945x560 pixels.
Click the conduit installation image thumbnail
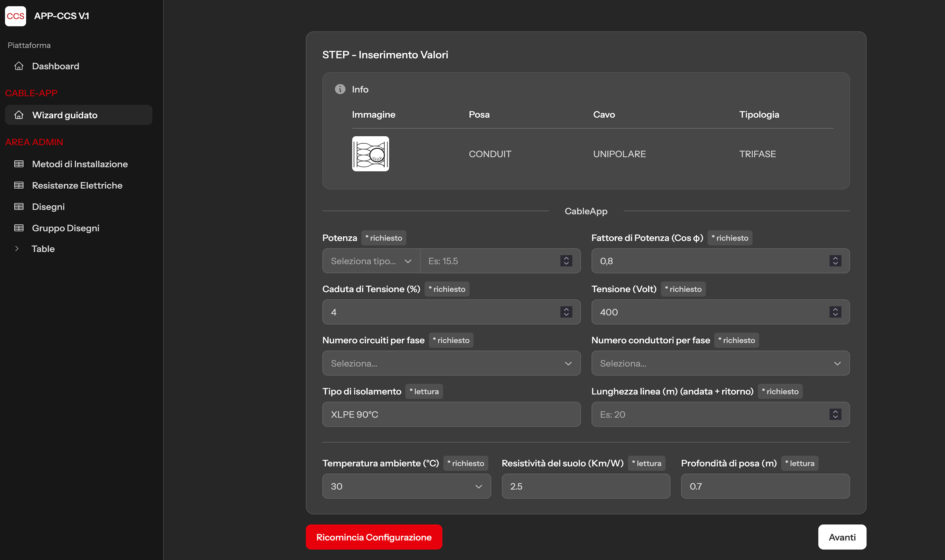point(370,154)
